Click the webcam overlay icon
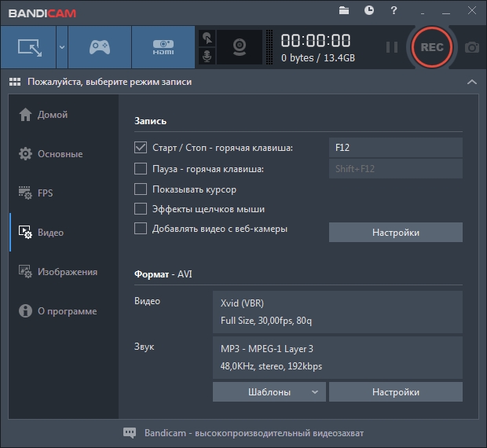Screen dimensions: 487x448 (x=239, y=47)
